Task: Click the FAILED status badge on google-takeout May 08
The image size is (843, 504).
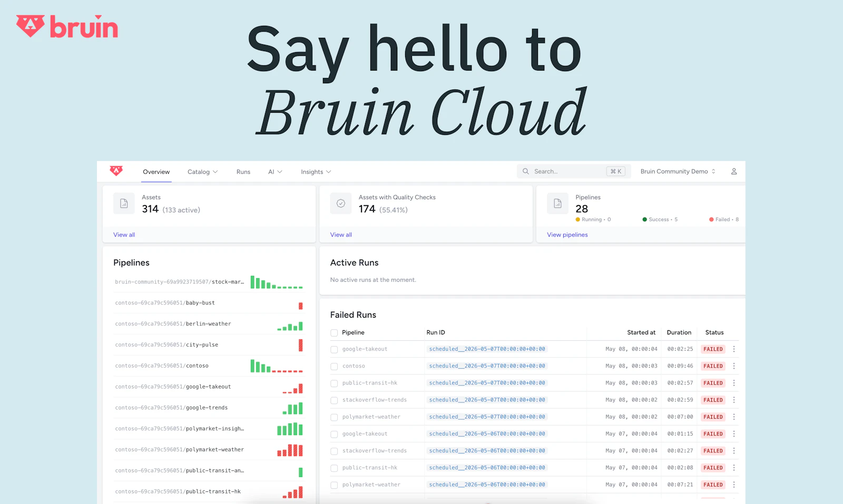Action: (713, 349)
